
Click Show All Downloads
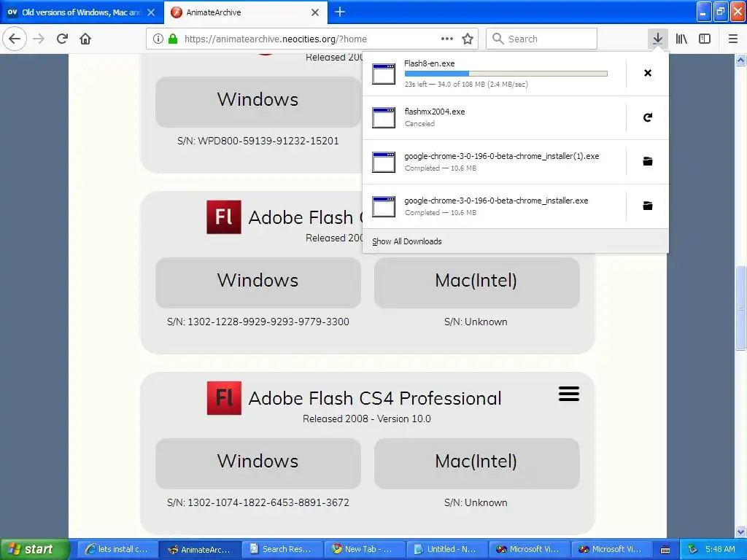[406, 241]
